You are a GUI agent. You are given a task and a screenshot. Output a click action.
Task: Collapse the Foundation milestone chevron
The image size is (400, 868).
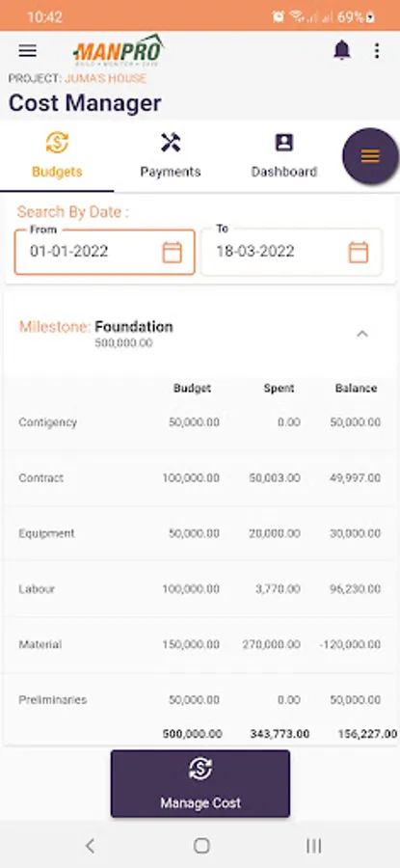362,334
